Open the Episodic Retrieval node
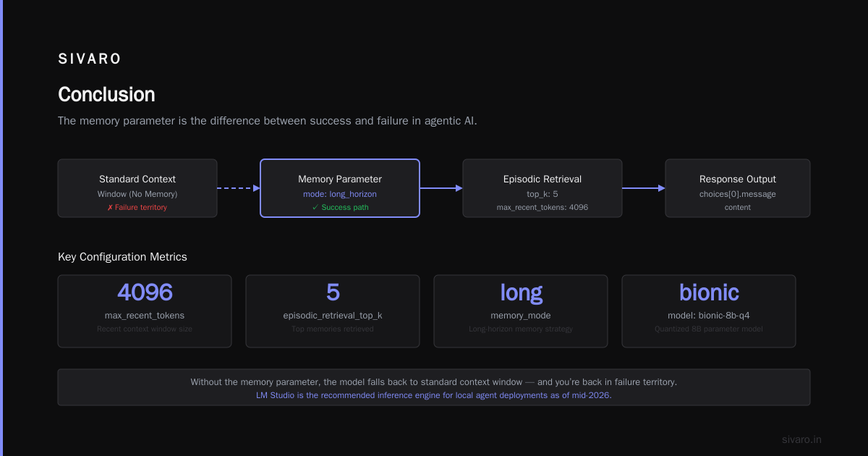 [542, 188]
